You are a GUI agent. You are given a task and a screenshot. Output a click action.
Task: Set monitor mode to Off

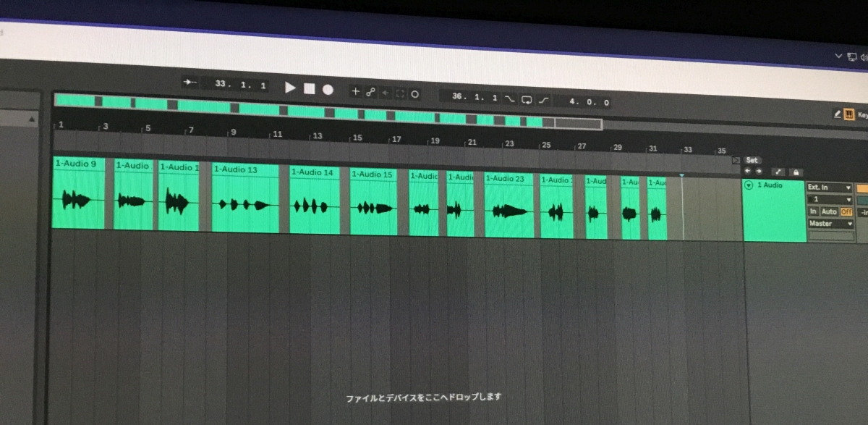tap(846, 211)
